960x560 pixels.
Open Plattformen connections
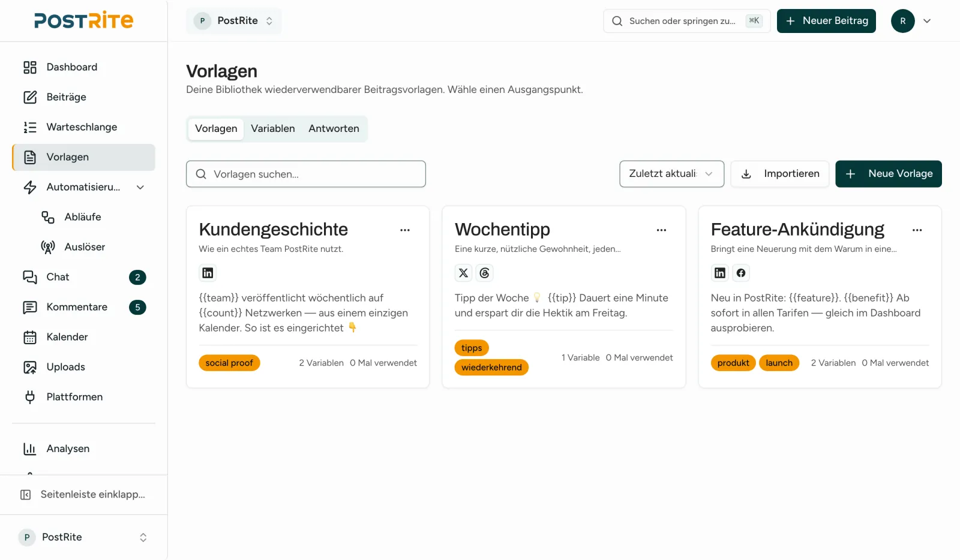point(83,397)
